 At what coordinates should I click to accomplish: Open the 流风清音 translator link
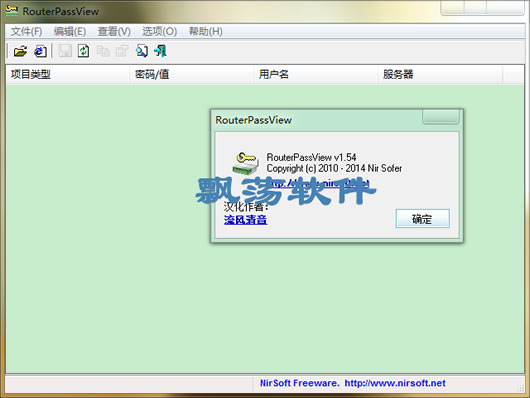[x=245, y=220]
